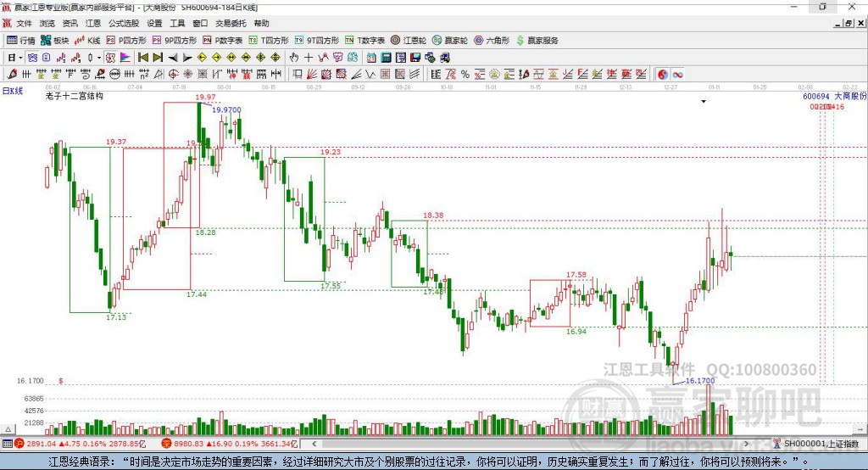Viewport: 868px width, 470px height.
Task: Select the n² grid tool icon
Action: [x=144, y=75]
